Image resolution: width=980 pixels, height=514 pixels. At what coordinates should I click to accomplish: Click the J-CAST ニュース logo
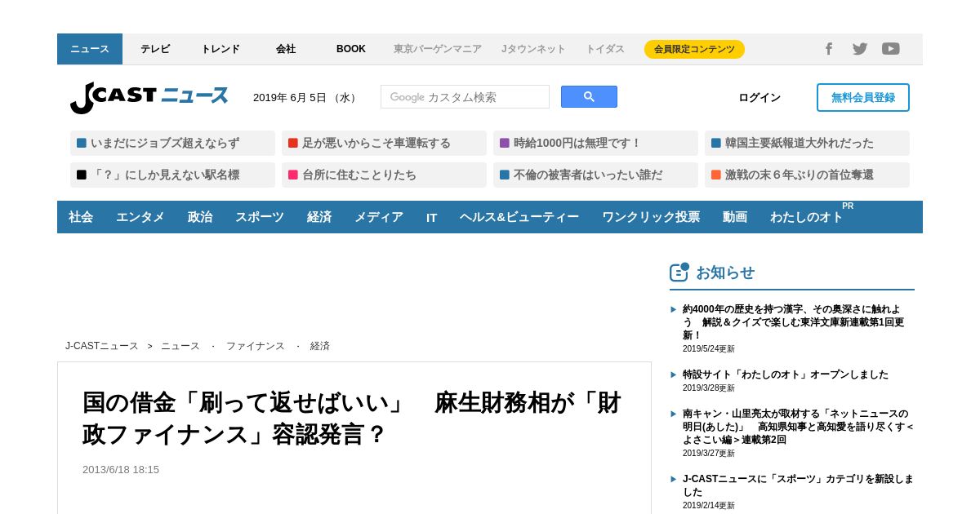(x=149, y=98)
